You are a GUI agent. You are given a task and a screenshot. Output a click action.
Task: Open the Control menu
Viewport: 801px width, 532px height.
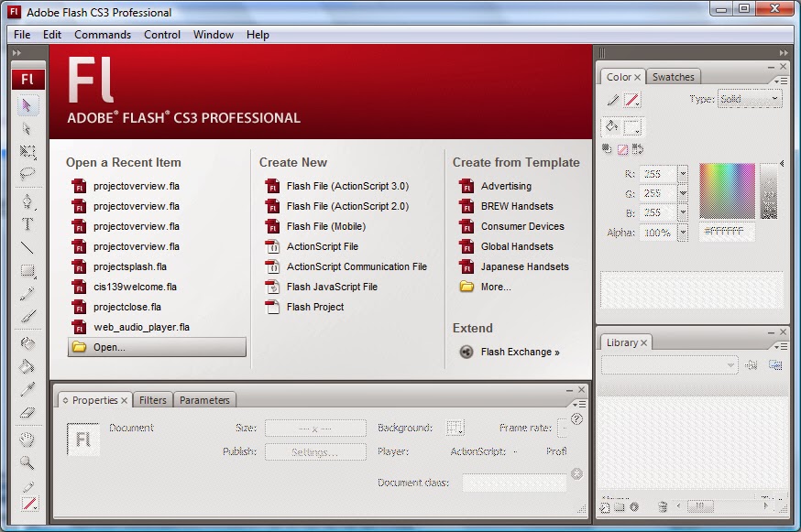162,35
